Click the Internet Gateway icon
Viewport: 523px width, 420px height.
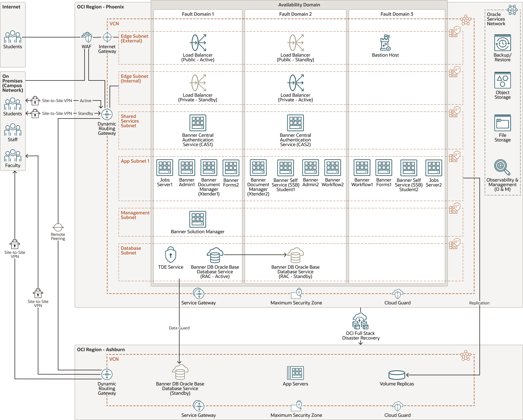(x=107, y=37)
